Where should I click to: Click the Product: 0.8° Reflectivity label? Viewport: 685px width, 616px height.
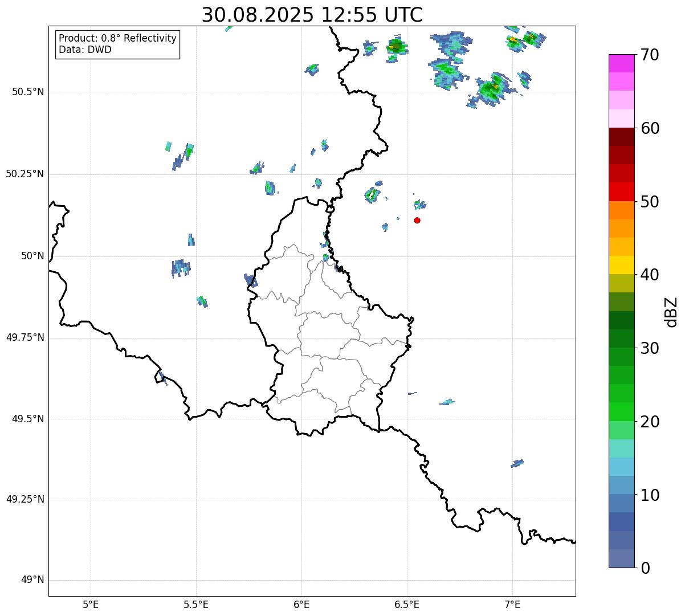(117, 38)
